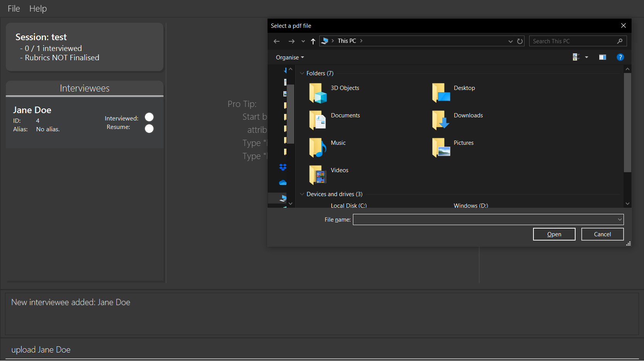Select This PC in navigation pane
The width and height of the screenshot is (644, 361).
coord(283,198)
